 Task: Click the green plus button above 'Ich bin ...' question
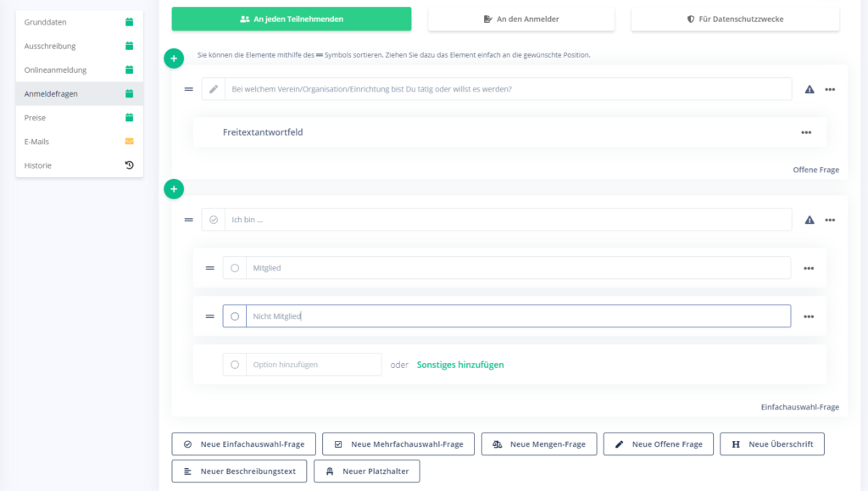pos(174,189)
